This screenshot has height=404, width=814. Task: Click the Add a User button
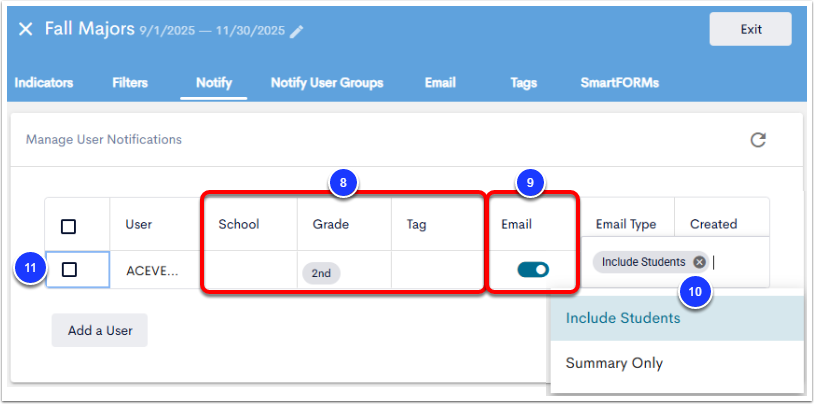[100, 330]
